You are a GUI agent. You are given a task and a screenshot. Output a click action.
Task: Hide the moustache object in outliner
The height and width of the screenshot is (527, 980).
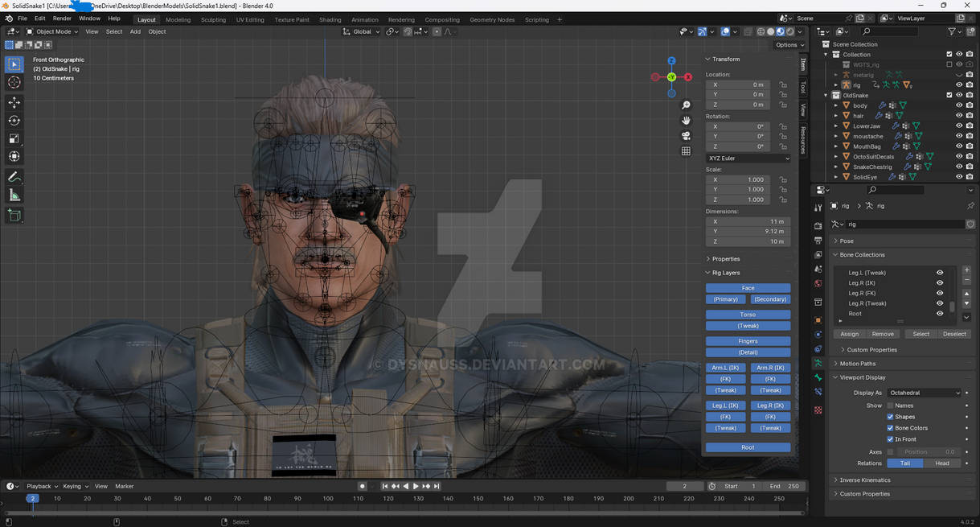pos(959,136)
